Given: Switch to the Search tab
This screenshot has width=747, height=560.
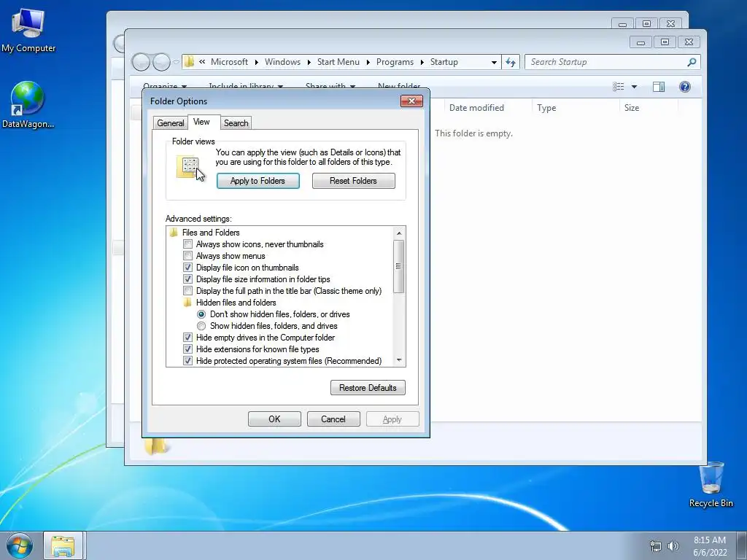Looking at the screenshot, I should [236, 122].
